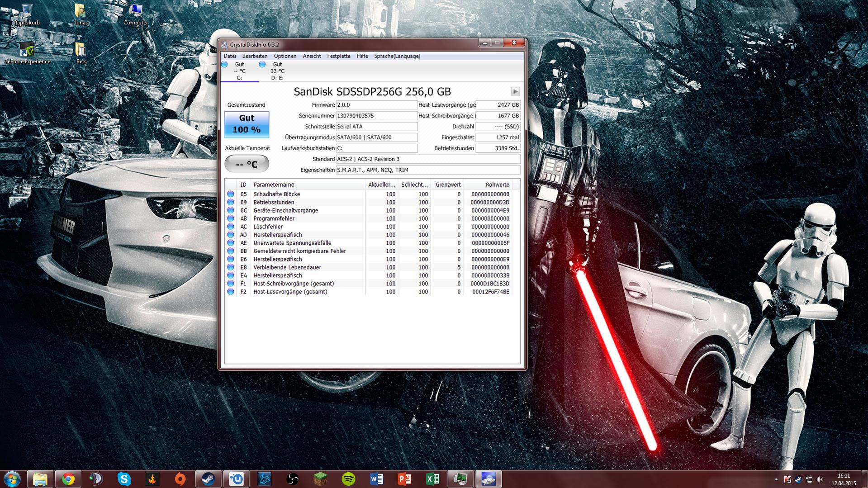868x488 pixels.
Task: Launch Origin from the taskbar
Action: click(x=180, y=479)
